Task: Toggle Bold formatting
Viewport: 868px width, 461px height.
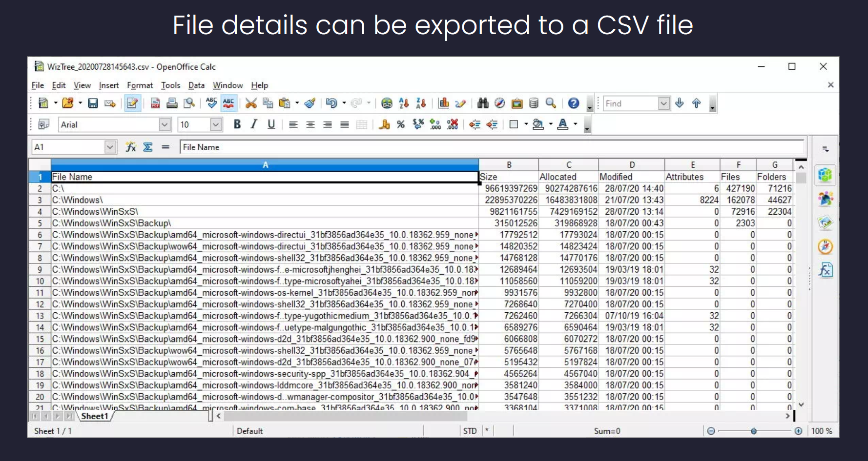Action: [237, 124]
